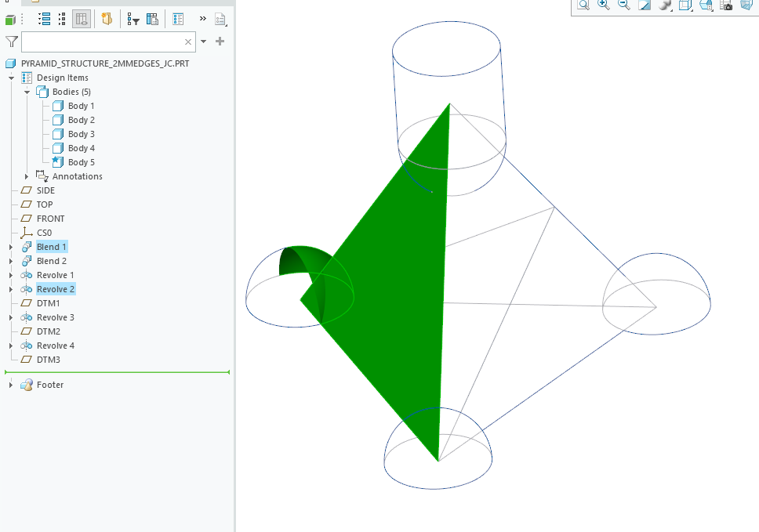759x532 pixels.
Task: Select the TOP datum plane
Action: [45, 204]
